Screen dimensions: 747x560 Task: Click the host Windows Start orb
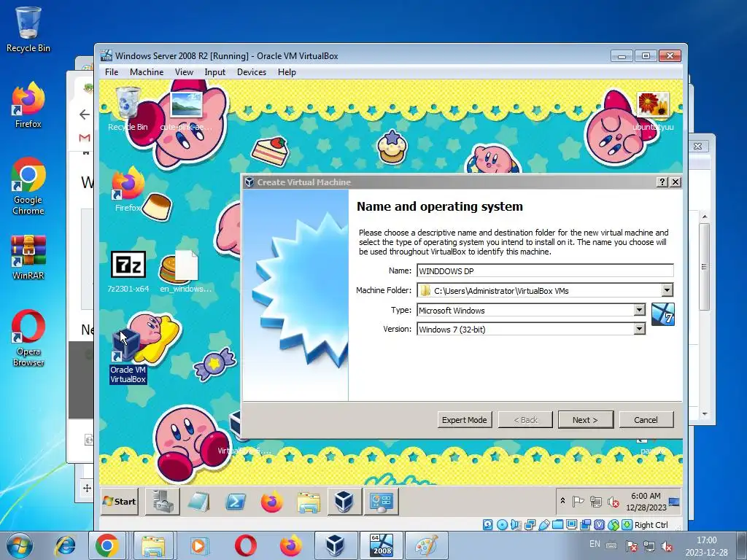point(20,545)
